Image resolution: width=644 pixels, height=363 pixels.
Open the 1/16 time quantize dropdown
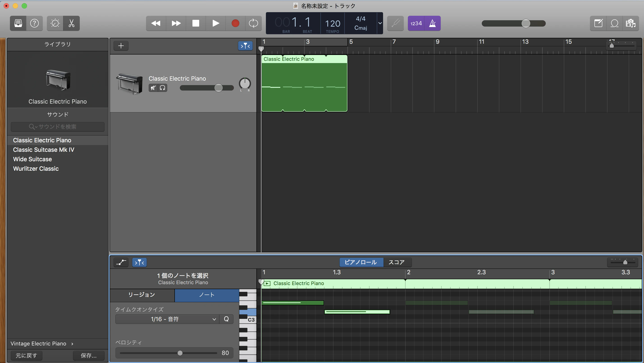click(167, 319)
